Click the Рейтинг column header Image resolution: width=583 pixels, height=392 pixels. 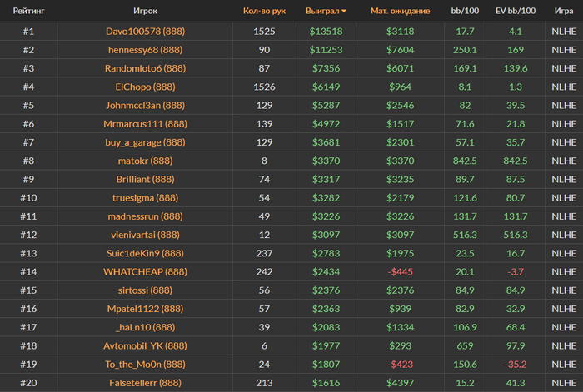pyautogui.click(x=28, y=11)
